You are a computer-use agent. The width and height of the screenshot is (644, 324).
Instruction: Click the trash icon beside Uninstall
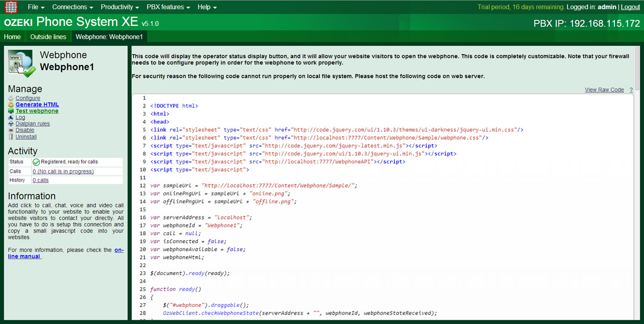coord(11,137)
